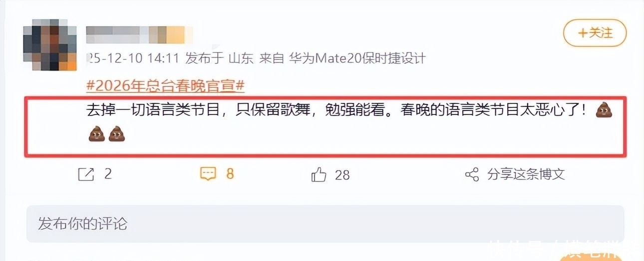Like the post with the thumbs-up icon

tap(319, 174)
